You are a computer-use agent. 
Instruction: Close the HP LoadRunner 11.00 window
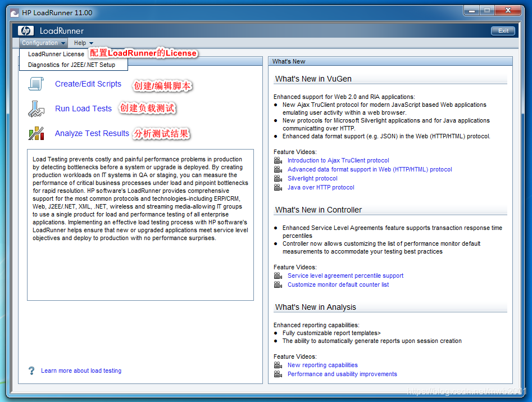click(x=508, y=11)
